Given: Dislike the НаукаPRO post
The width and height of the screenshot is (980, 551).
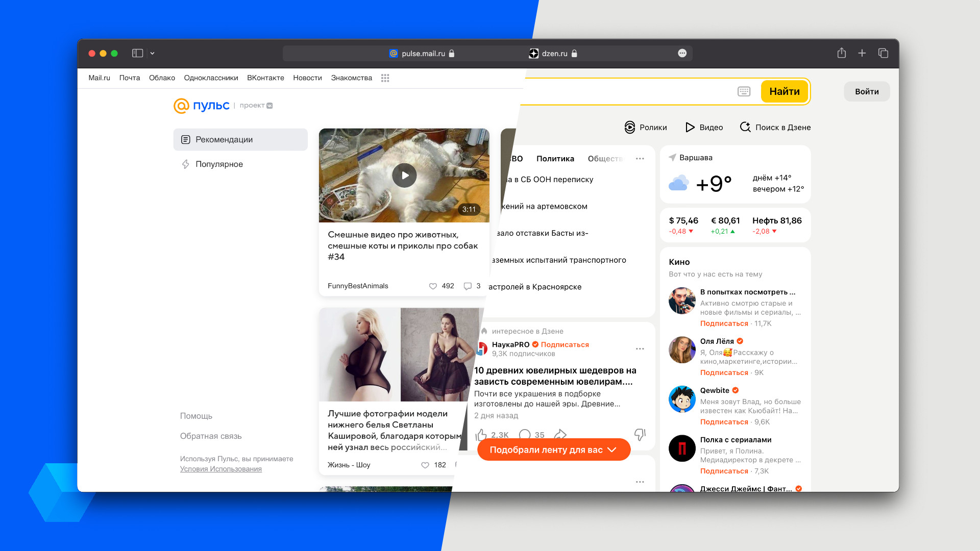Looking at the screenshot, I should [x=640, y=435].
